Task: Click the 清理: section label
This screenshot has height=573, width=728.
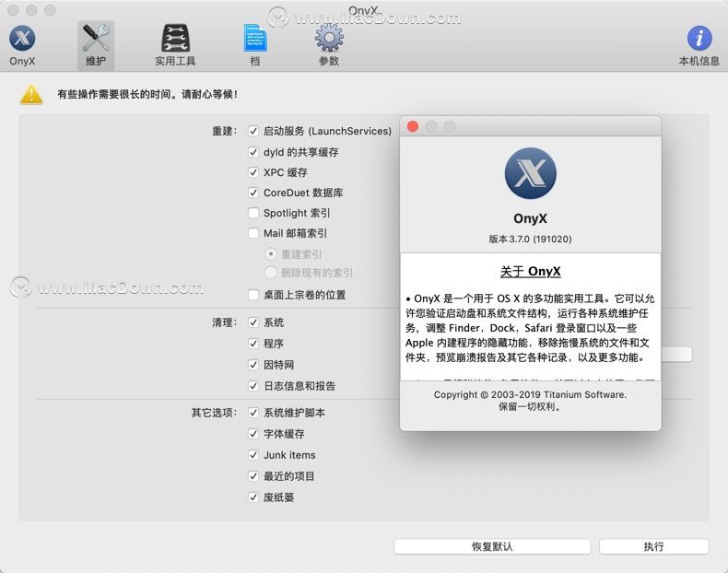Action: coord(224,322)
